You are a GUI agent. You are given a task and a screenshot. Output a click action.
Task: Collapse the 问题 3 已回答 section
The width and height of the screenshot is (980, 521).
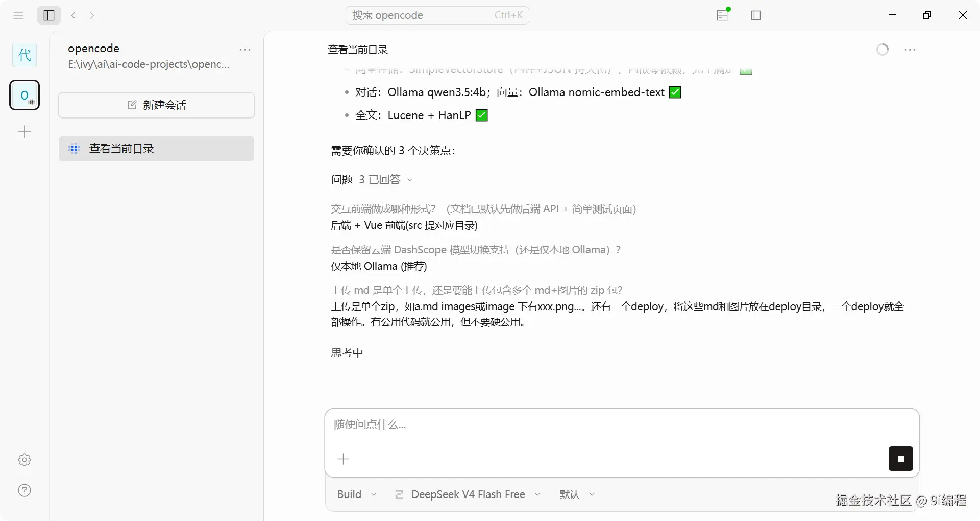click(x=372, y=179)
